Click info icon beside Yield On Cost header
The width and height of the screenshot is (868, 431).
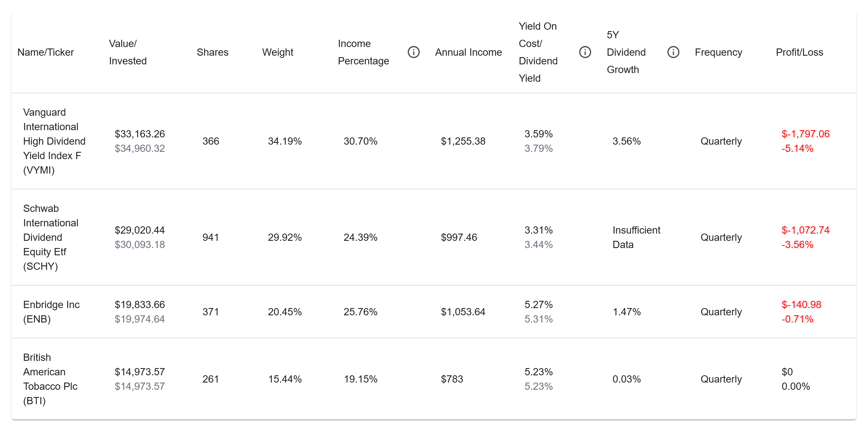pyautogui.click(x=585, y=52)
